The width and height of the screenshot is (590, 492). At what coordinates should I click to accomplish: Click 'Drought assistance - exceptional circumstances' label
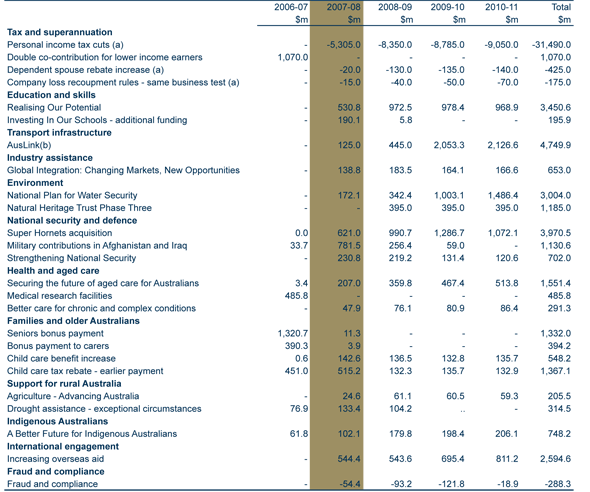104,408
